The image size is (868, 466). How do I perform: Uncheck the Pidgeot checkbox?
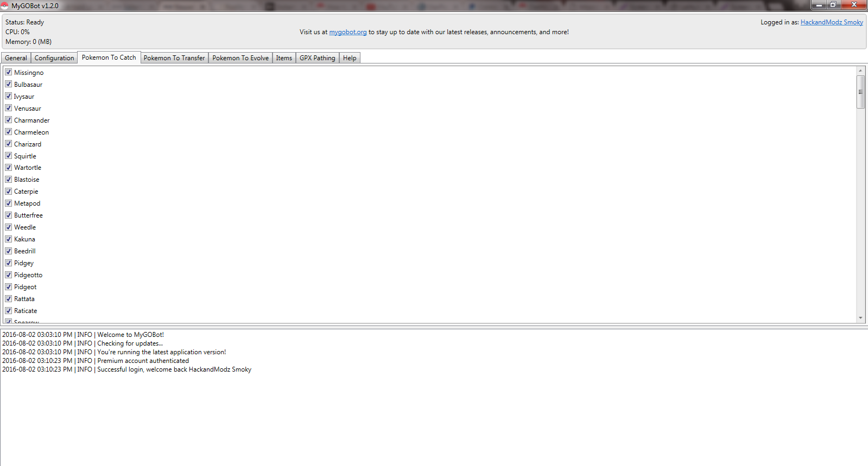click(x=8, y=287)
